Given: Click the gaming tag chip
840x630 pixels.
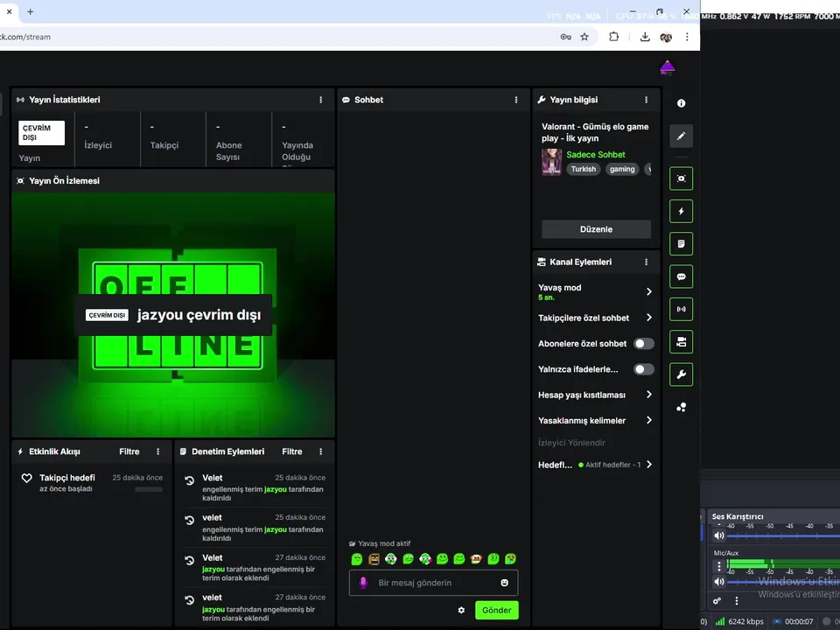Looking at the screenshot, I should coord(622,169).
